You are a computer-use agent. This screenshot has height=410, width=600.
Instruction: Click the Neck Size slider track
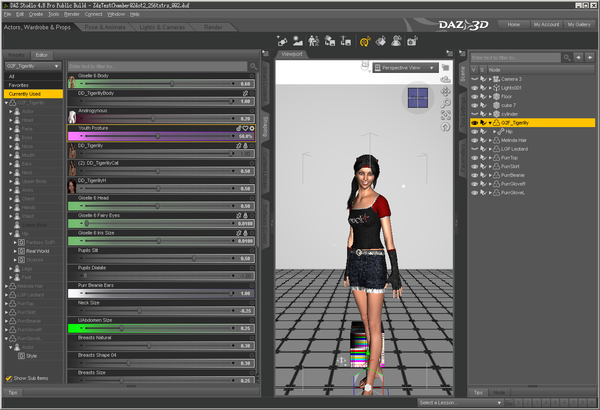157,311
